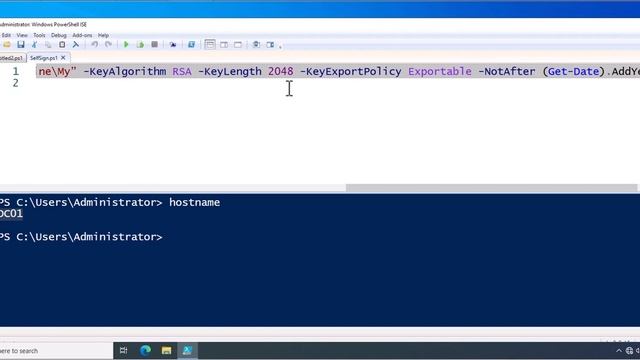Click the hostname command in the console
Screen dimensions: 640x360
(x=195, y=202)
